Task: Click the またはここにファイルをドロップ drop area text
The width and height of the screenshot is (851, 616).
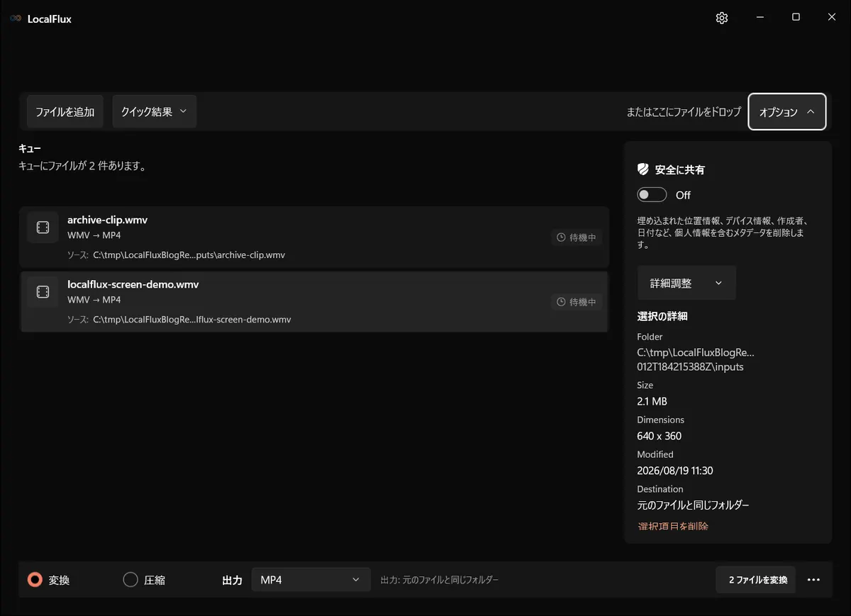Action: pos(684,112)
